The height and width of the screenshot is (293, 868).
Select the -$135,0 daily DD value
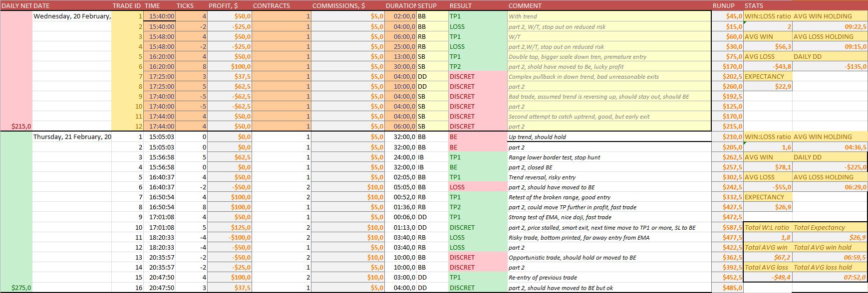click(830, 66)
